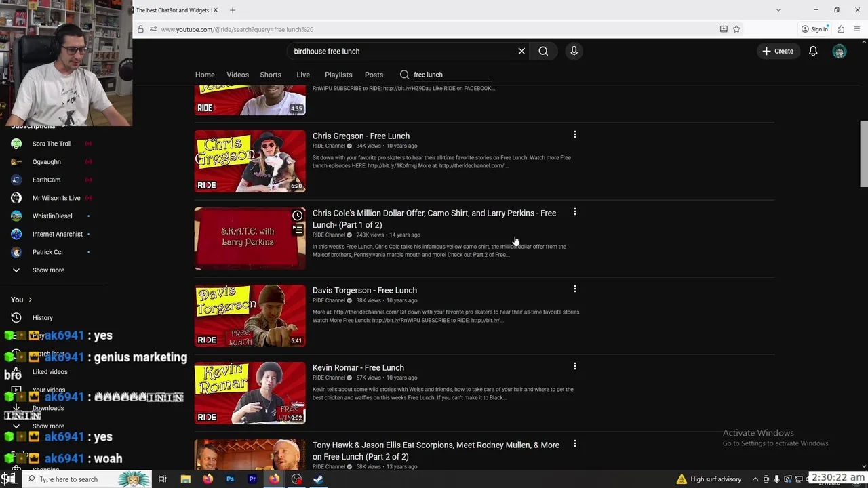Open options menu for Kevin Romar video
This screenshot has width=868, height=488.
(574, 367)
